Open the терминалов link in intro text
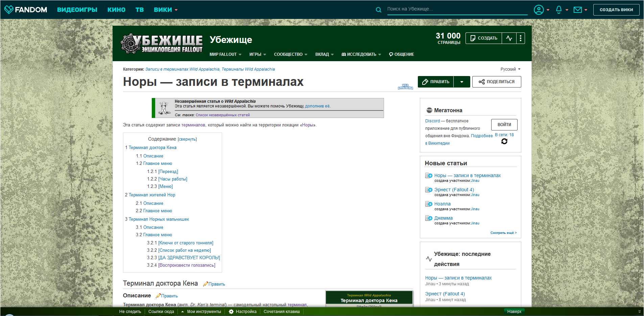Viewport: 644px width, 316px height. (193, 125)
